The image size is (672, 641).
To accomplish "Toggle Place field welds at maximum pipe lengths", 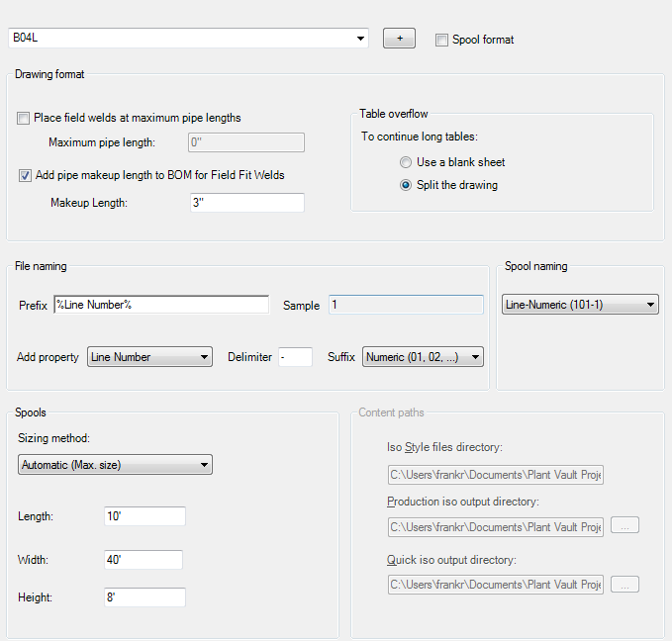I will (25, 118).
